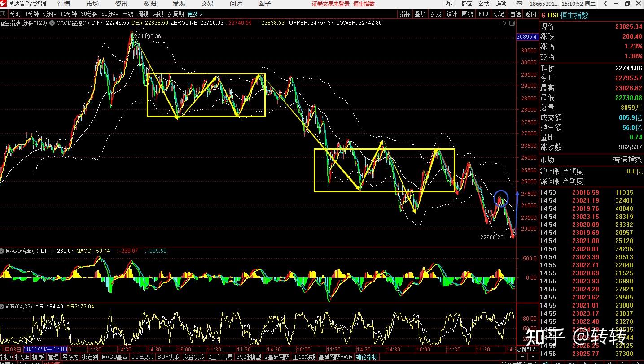Remove from watchlist with -自选

point(515,14)
